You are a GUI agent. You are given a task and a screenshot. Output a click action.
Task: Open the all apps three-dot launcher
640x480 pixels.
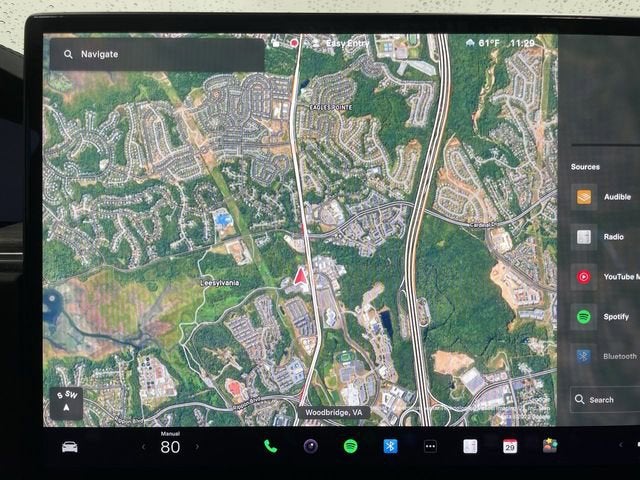pos(430,446)
